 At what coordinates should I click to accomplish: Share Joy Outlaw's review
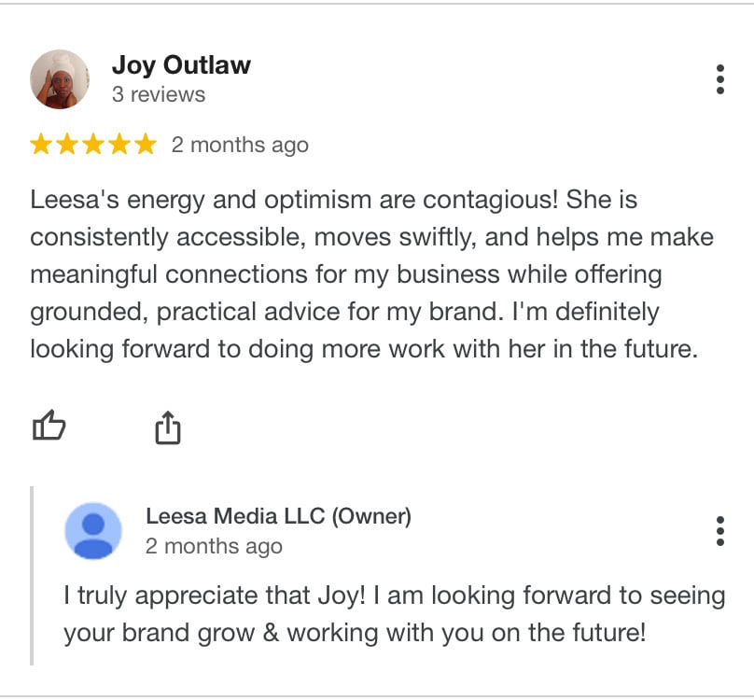coord(167,427)
